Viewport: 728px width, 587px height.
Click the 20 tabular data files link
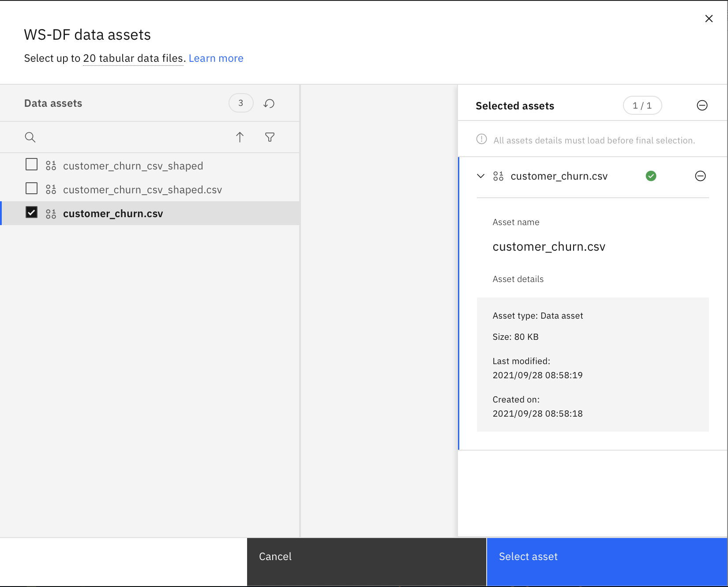pyautogui.click(x=133, y=58)
